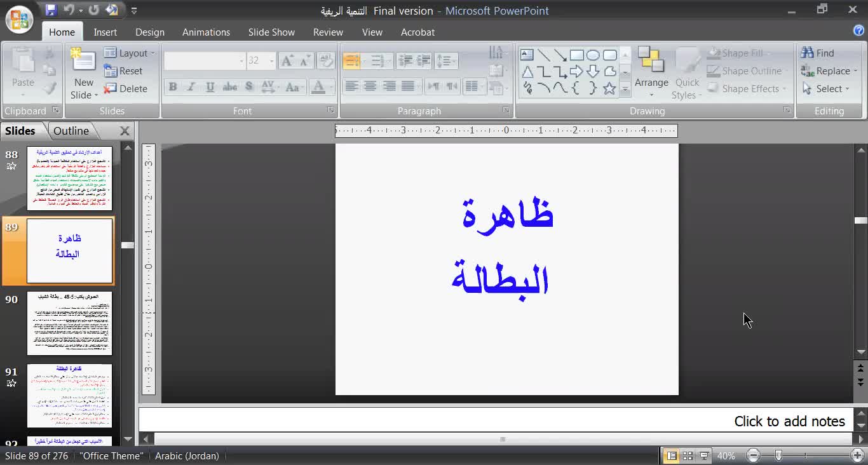This screenshot has width=868, height=465.
Task: Delete the current slide
Action: click(x=126, y=88)
